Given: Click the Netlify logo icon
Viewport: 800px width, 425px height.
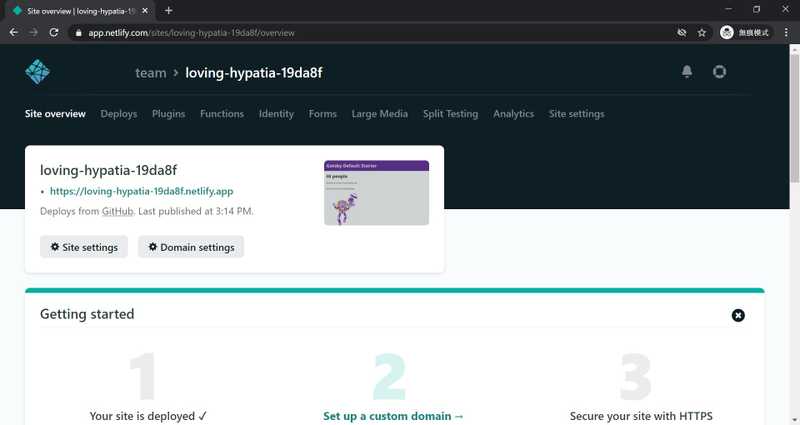Looking at the screenshot, I should point(37,72).
